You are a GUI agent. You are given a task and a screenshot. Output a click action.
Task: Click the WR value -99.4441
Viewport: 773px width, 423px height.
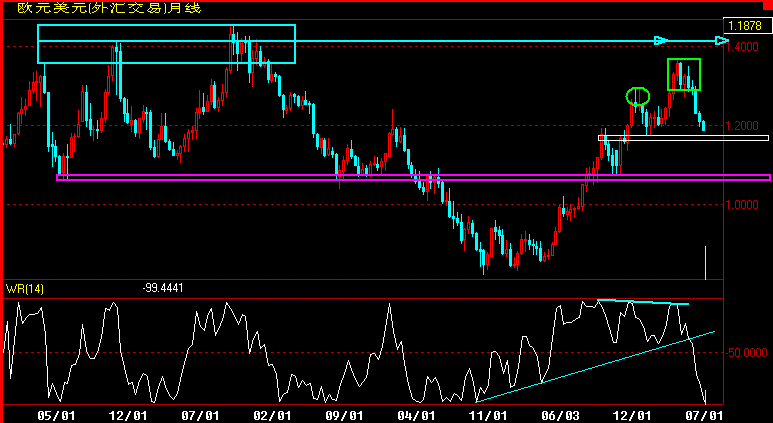[163, 288]
